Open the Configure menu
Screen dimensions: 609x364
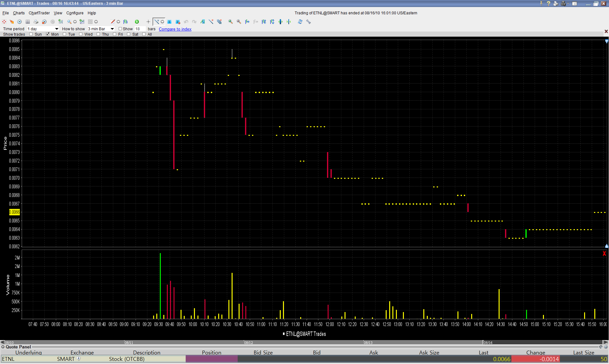[75, 13]
